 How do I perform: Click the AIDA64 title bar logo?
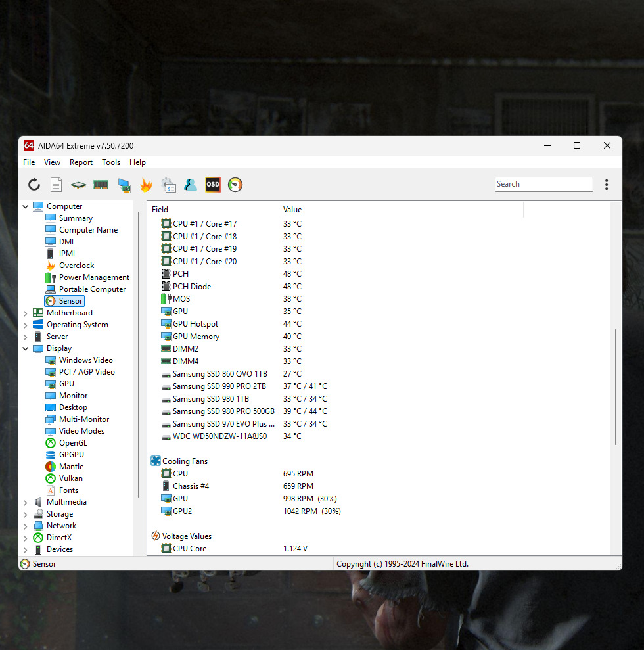click(29, 145)
